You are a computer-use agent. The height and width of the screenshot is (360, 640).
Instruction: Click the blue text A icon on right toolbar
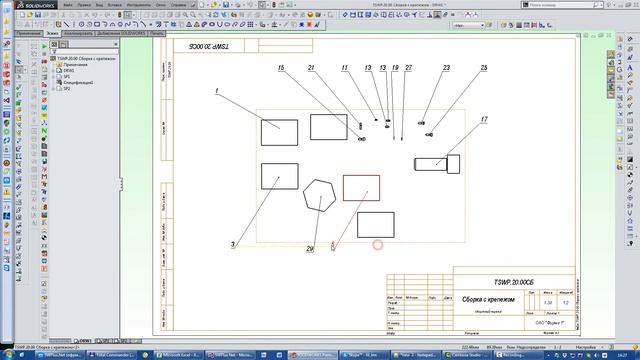click(x=630, y=68)
